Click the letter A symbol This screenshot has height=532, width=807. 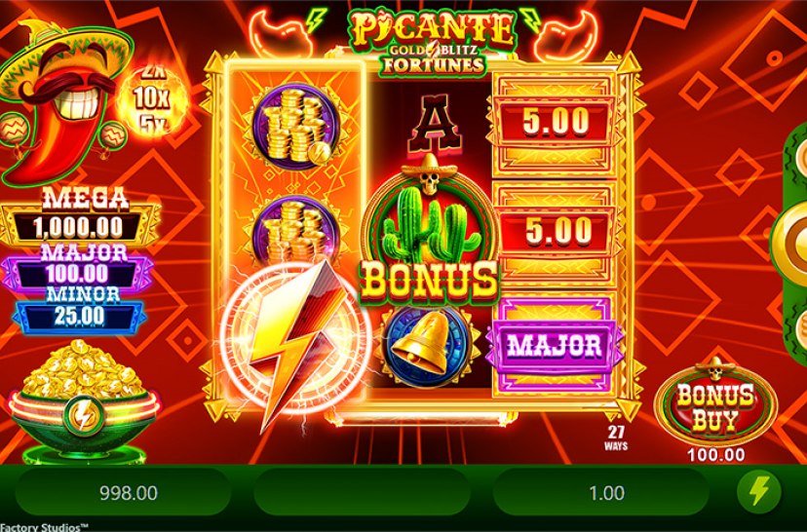coord(435,125)
